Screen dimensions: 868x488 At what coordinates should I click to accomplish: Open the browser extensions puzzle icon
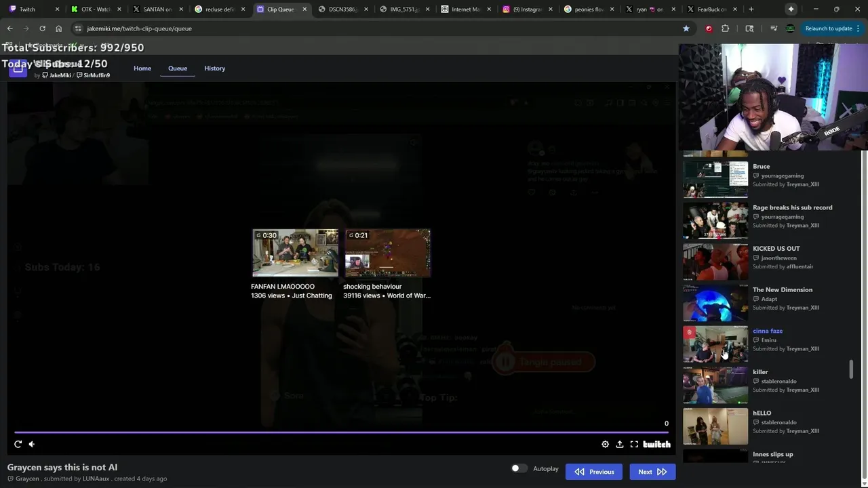(x=725, y=28)
